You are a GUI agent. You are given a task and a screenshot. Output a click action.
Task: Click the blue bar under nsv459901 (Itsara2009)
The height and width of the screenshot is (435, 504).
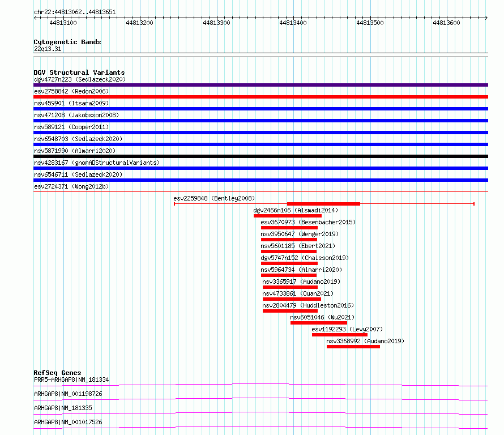[260, 109]
